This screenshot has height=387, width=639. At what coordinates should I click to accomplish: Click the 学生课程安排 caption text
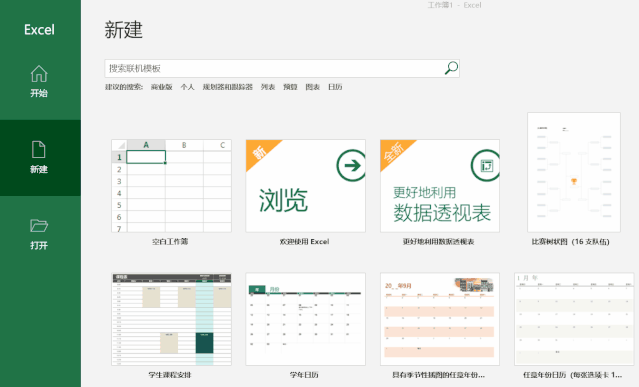(x=170, y=375)
